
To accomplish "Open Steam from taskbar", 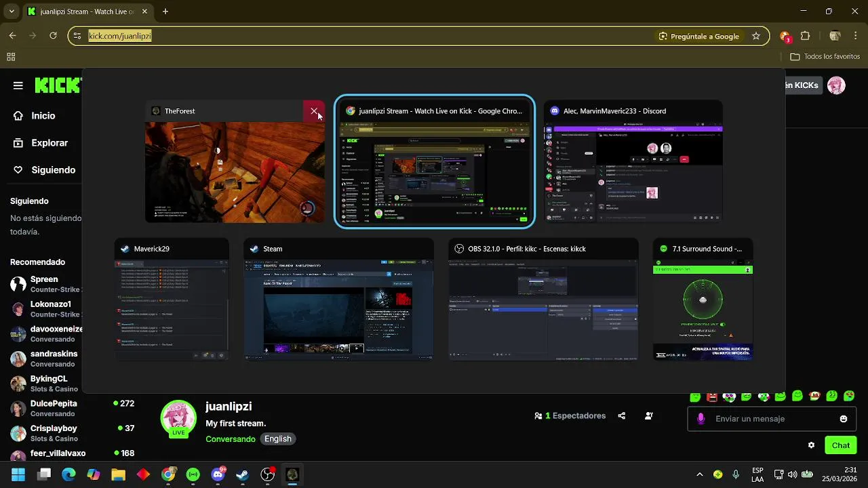I will [243, 474].
